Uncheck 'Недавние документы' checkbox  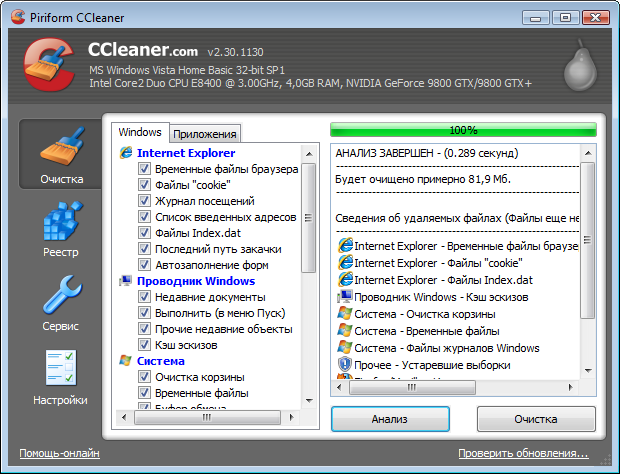(144, 297)
